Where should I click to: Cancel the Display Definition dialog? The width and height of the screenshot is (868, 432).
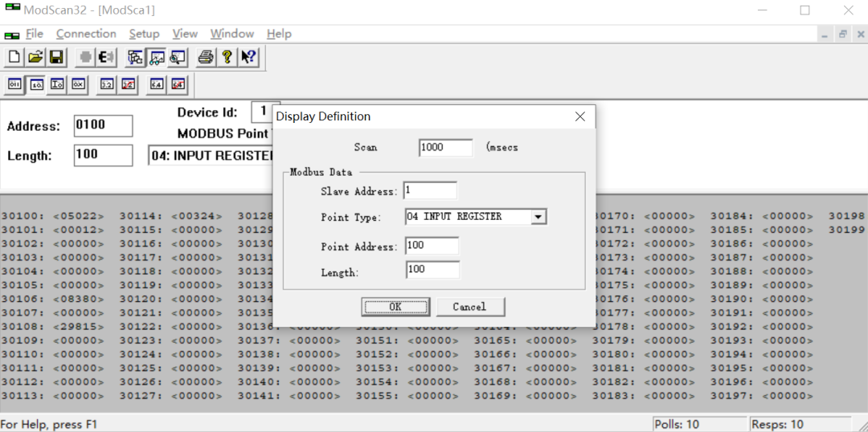[x=470, y=307]
